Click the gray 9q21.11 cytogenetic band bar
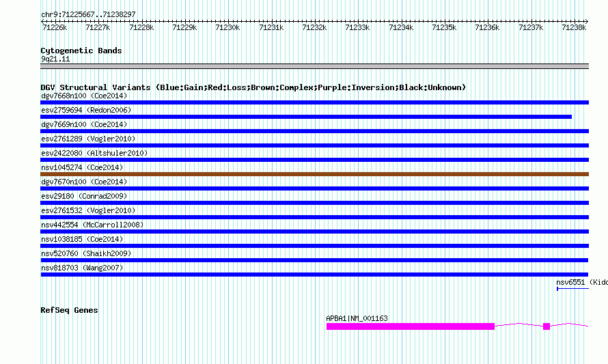608x364 pixels. (x=314, y=66)
